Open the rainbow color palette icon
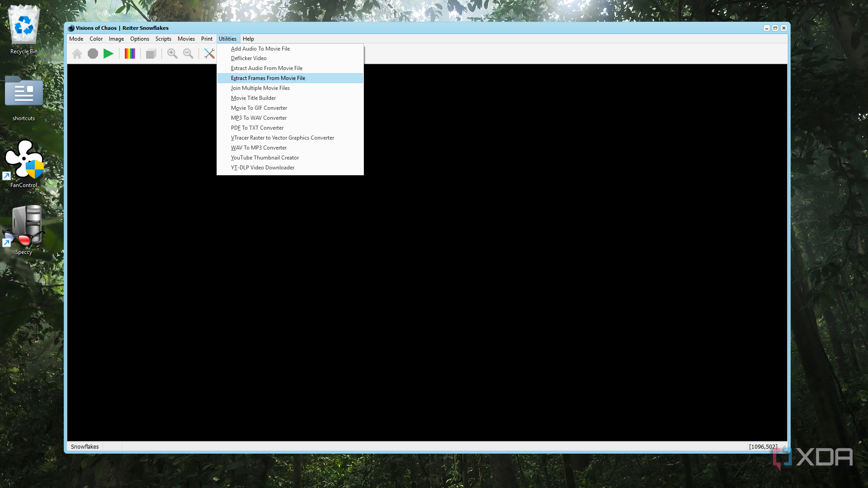Image resolution: width=868 pixels, height=488 pixels. (130, 54)
